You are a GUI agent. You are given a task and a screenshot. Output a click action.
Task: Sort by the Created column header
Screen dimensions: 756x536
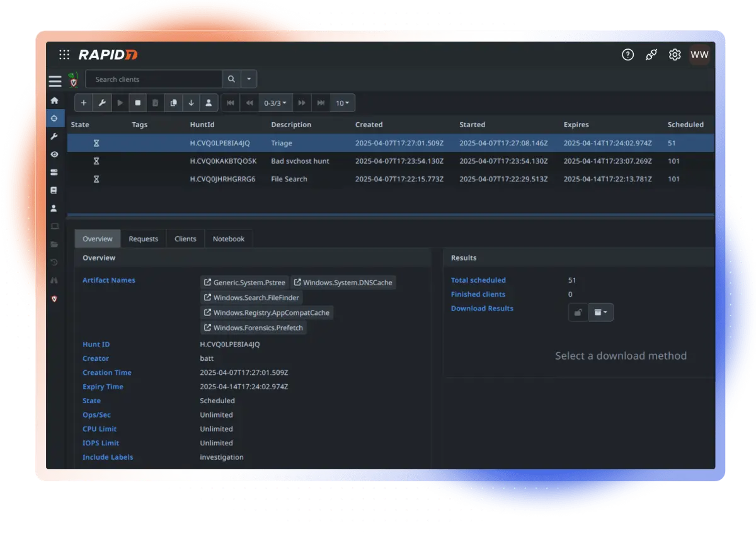coord(369,125)
